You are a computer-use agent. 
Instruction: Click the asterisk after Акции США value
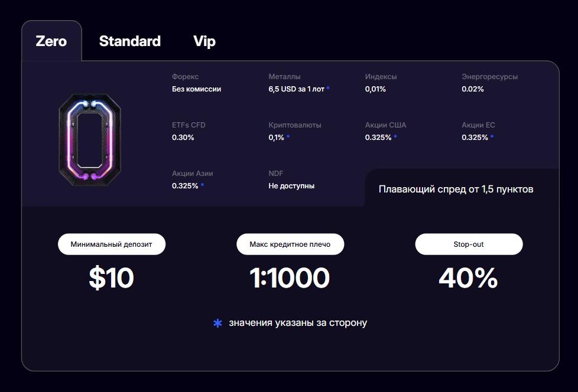coord(395,138)
